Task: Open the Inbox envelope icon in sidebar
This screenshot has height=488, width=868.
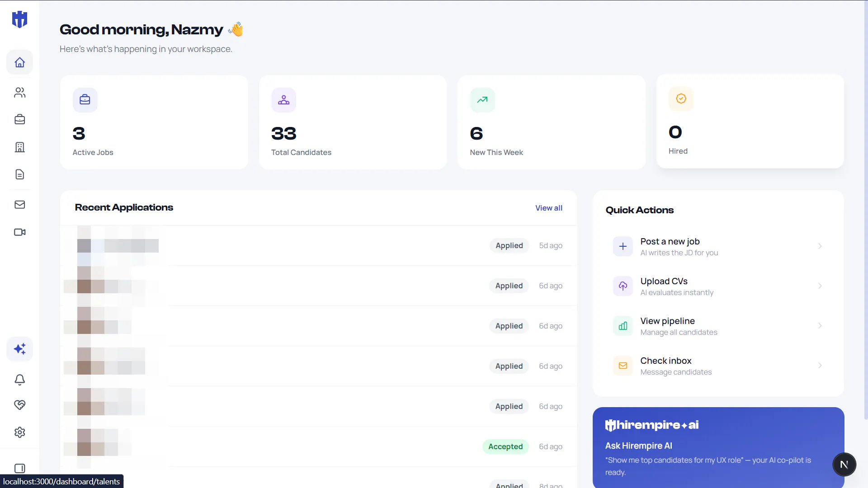Action: (x=19, y=205)
